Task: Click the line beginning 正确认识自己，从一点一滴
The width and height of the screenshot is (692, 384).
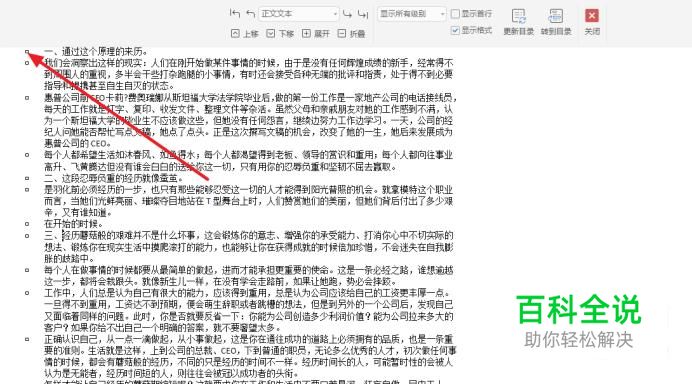Action: [x=248, y=339]
